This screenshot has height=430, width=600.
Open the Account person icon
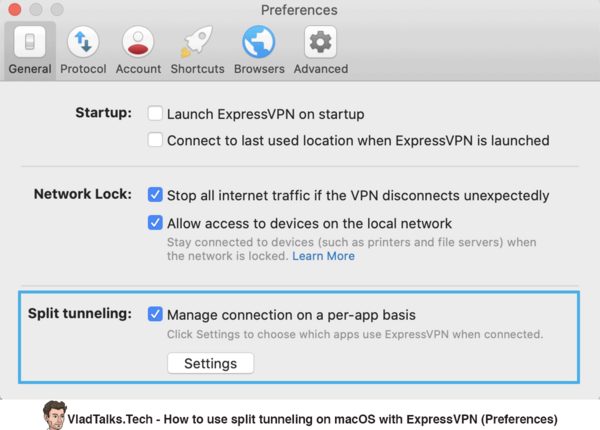[138, 41]
